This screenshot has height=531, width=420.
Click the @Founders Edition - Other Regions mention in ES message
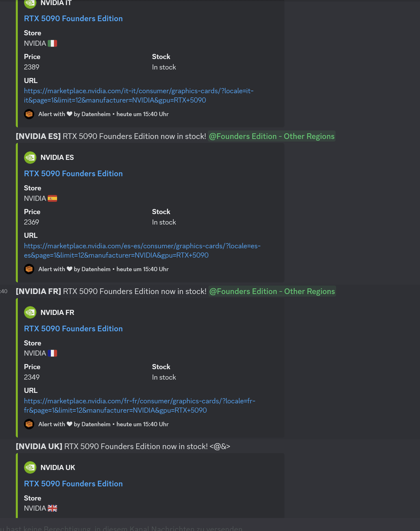[x=272, y=136]
